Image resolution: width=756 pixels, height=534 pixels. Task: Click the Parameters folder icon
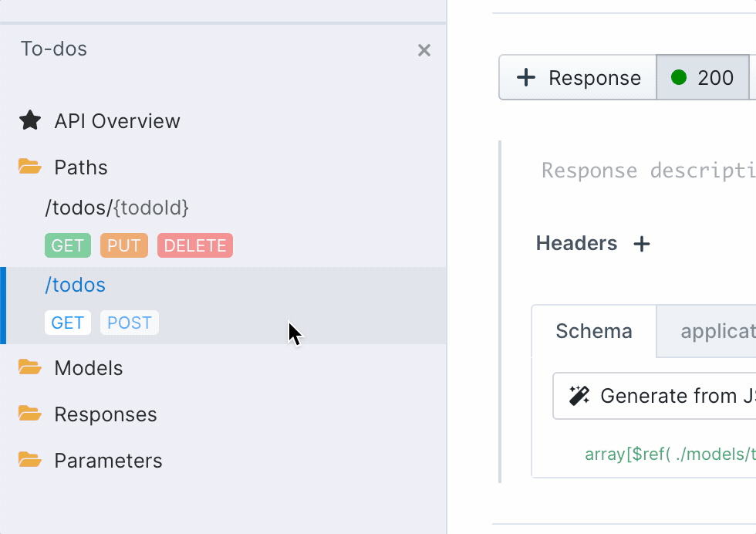(x=29, y=461)
